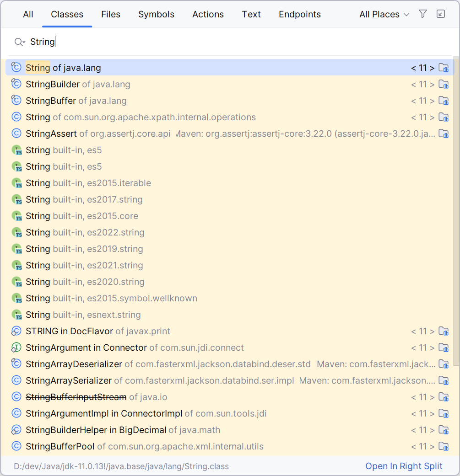Click library icon on StringArgumentImpl row
Image resolution: width=460 pixels, height=476 pixels.
coord(444,413)
